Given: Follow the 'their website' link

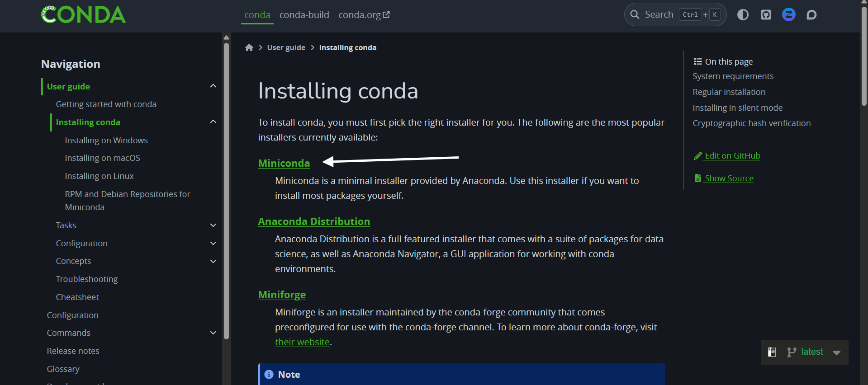Looking at the screenshot, I should tap(302, 342).
